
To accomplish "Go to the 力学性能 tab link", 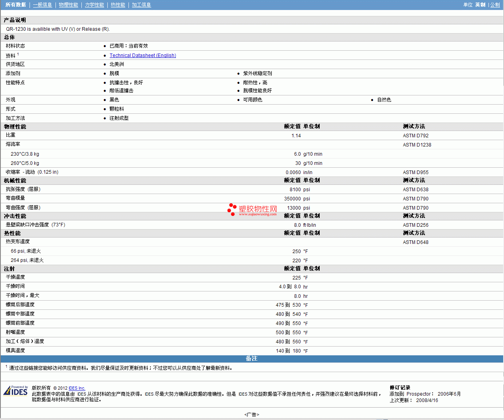I will (94, 5).
